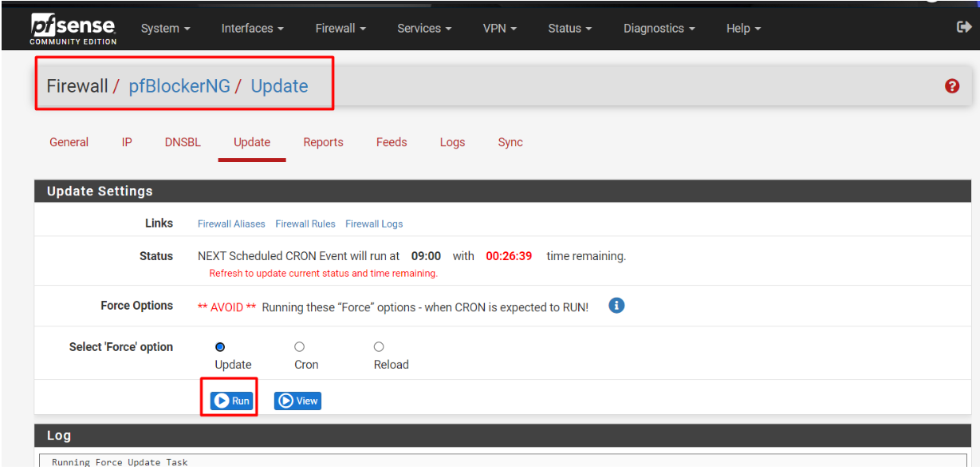The width and height of the screenshot is (980, 474).
Task: Click the blue info icon beside Force Options
Action: [x=616, y=306]
